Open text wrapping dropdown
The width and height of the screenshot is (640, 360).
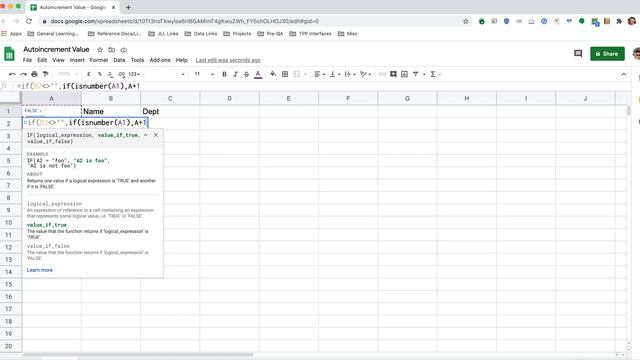[350, 74]
